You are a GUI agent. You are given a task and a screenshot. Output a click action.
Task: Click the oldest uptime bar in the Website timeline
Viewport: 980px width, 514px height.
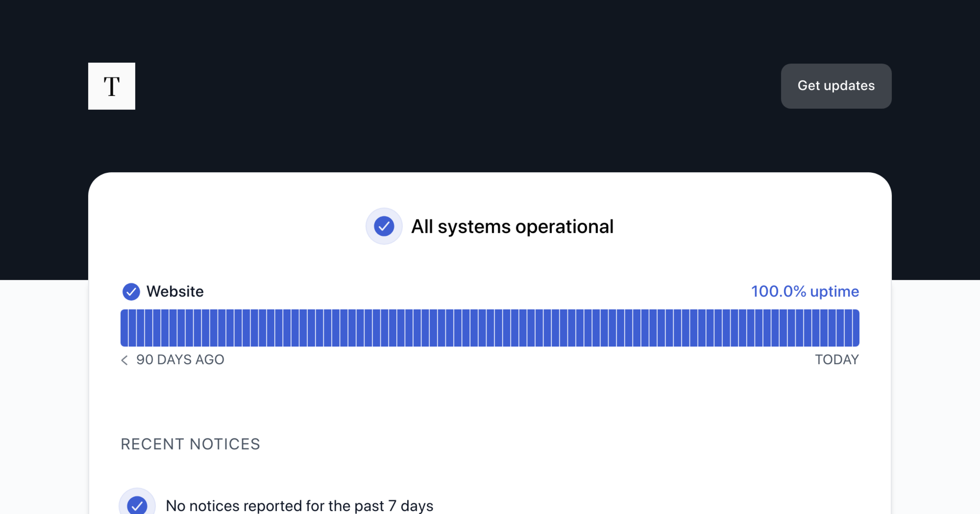click(125, 328)
